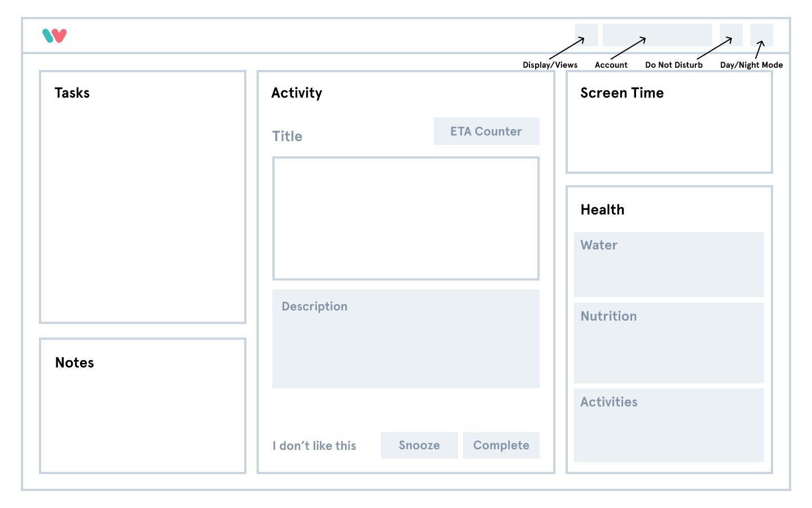The height and width of the screenshot is (508, 812).
Task: Click the ETA Counter button
Action: tap(487, 131)
